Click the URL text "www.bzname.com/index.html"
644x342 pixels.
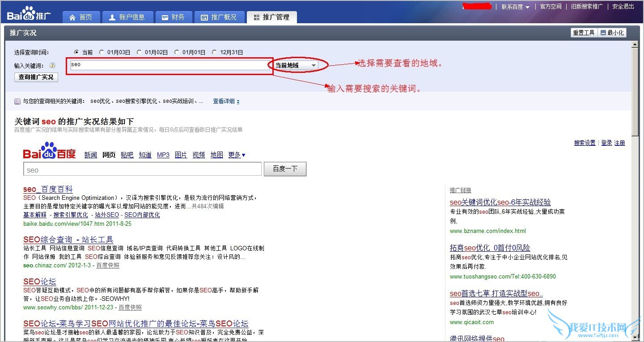pyautogui.click(x=488, y=231)
